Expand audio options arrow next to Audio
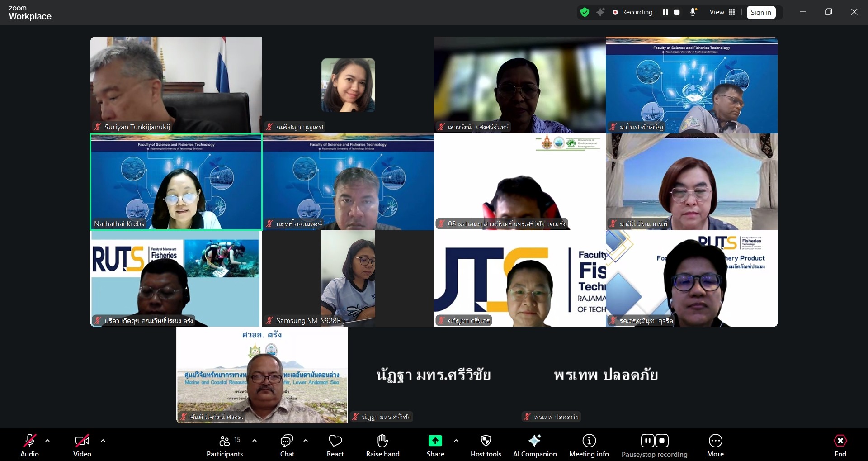868x461 pixels. click(47, 441)
